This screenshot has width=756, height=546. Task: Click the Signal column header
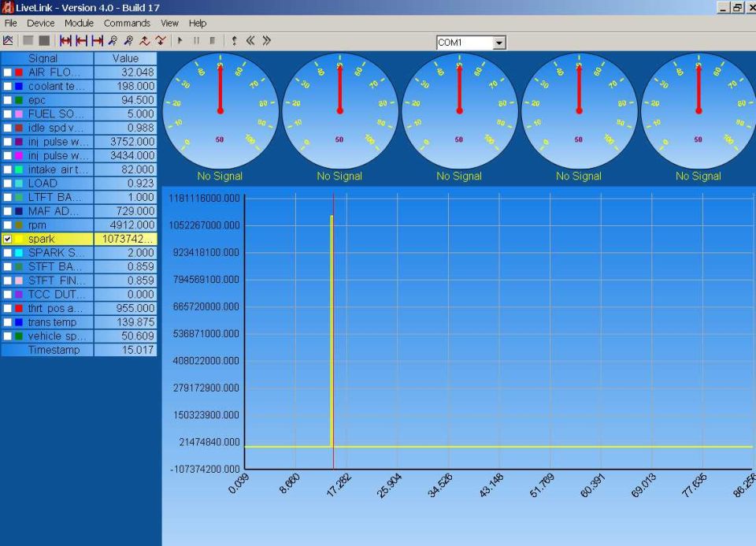[47, 58]
